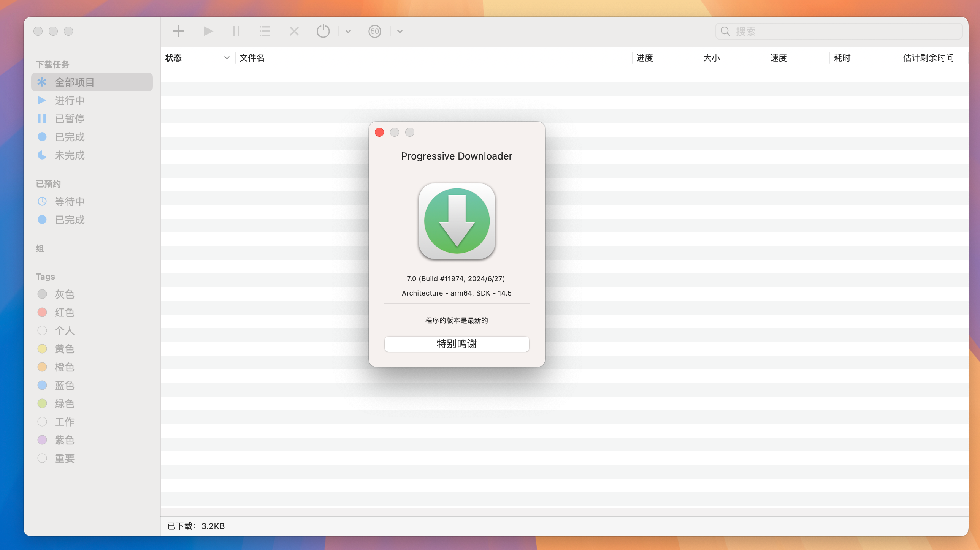Screen dimensions: 980x550
Task: Select the 黄色 tag color dot
Action: click(x=42, y=349)
